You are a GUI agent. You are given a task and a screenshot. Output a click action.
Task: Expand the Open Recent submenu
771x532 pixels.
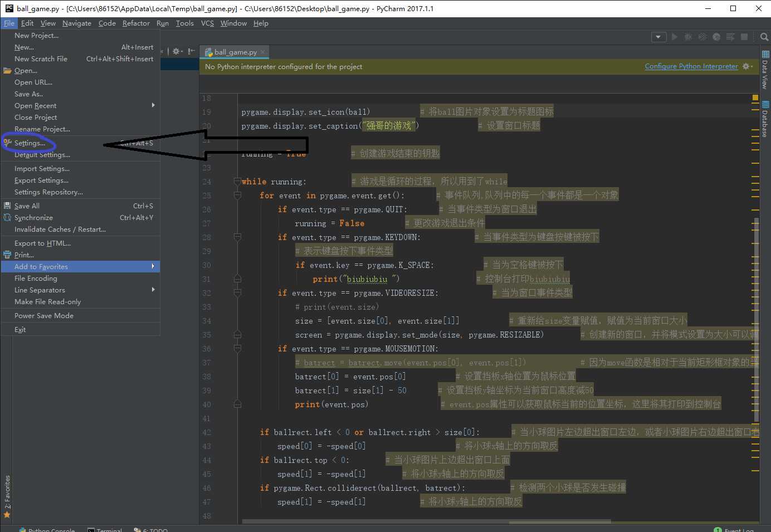pyautogui.click(x=80, y=106)
